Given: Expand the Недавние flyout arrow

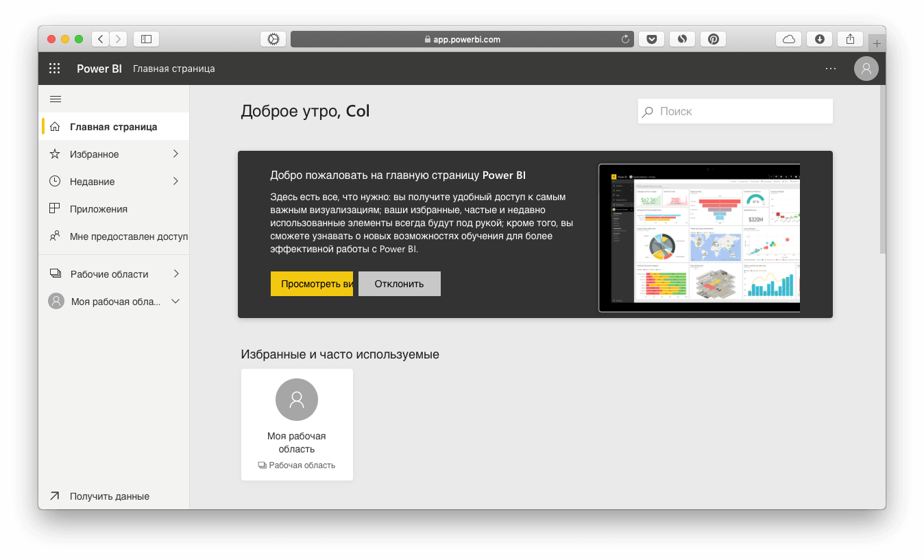Looking at the screenshot, I should click(175, 182).
